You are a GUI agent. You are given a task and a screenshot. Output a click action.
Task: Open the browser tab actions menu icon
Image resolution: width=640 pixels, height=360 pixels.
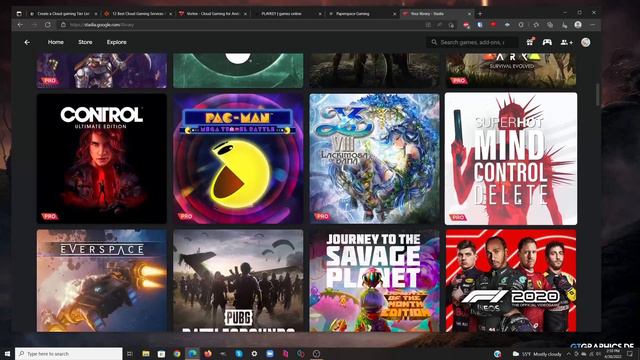click(x=19, y=13)
